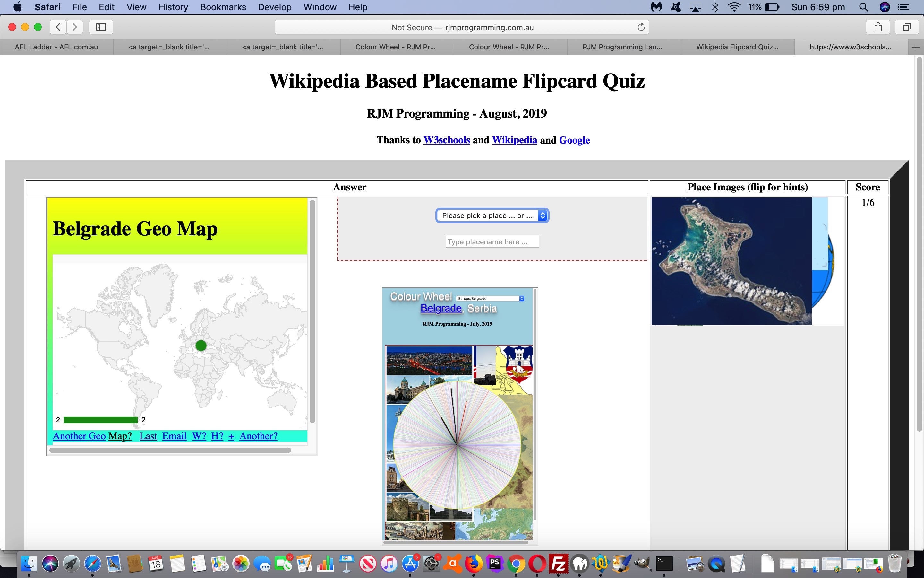Open the Develop menu
This screenshot has height=578, width=924.
coord(275,7)
